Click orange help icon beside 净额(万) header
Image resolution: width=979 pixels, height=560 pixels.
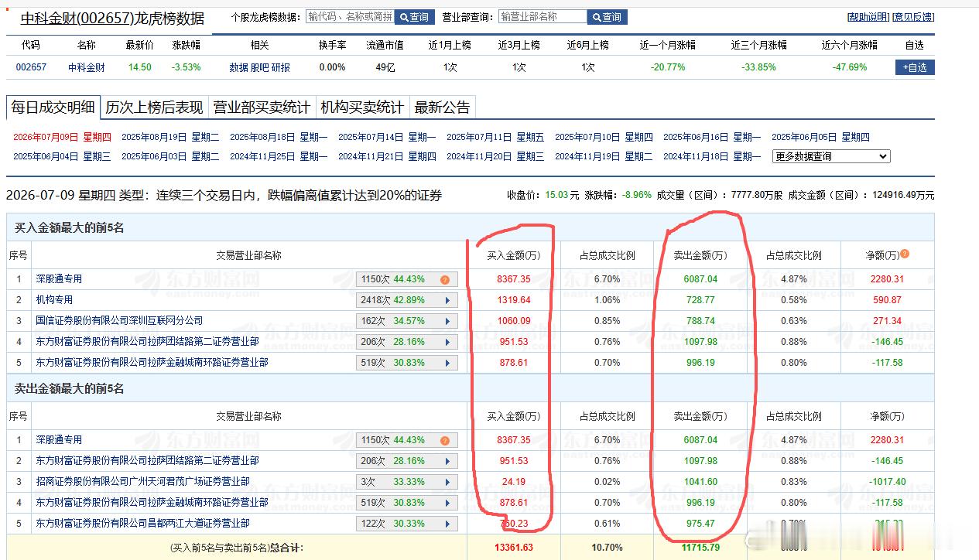[905, 254]
